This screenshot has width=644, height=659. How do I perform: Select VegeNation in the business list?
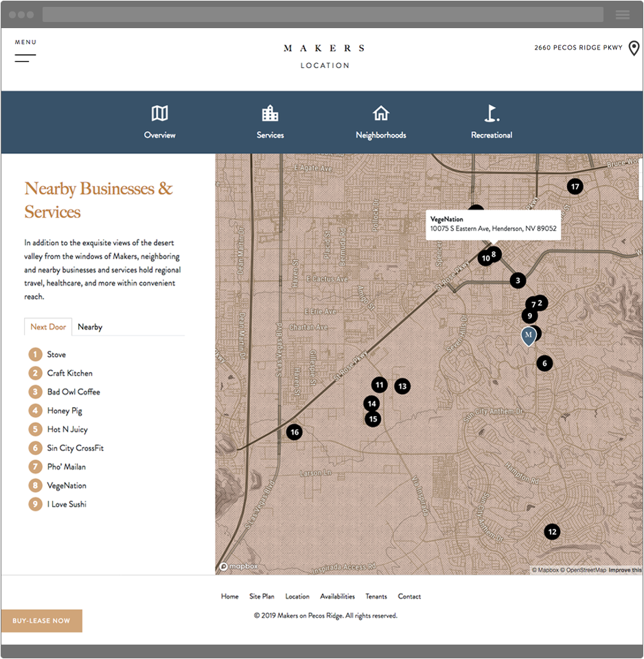click(x=67, y=485)
